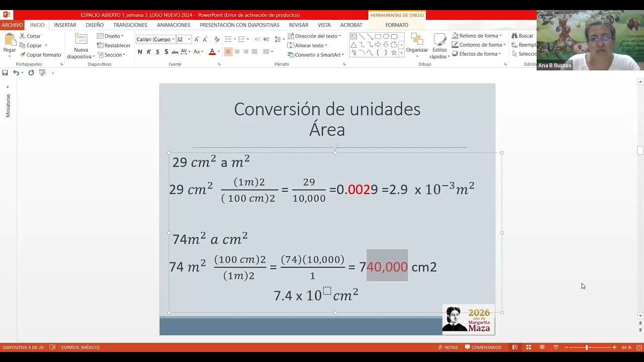Undo the last action
The height and width of the screenshot is (362, 644).
[x=16, y=73]
